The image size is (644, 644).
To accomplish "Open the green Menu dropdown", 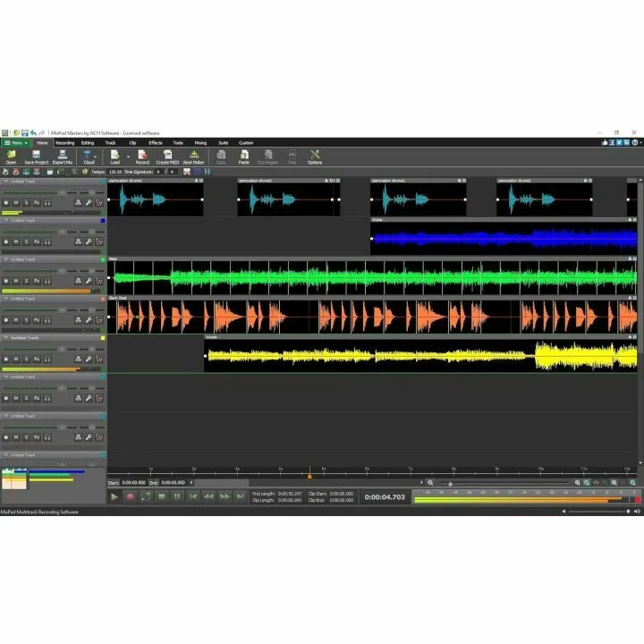I will (15, 143).
